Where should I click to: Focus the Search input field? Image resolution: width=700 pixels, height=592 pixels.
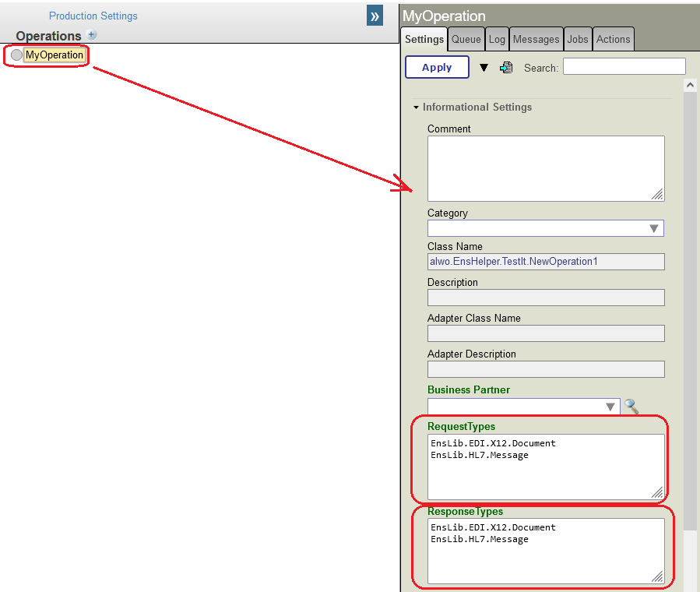click(624, 67)
